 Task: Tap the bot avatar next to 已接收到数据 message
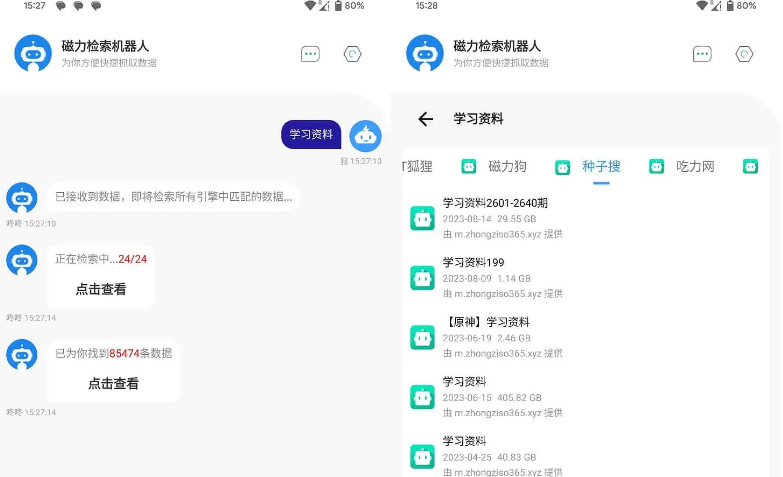coord(21,198)
